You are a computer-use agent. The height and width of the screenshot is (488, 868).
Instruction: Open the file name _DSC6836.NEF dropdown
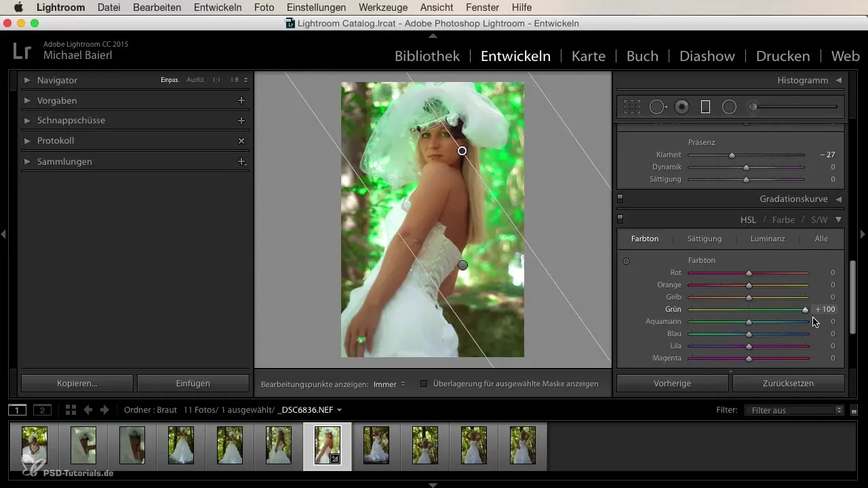coord(309,410)
